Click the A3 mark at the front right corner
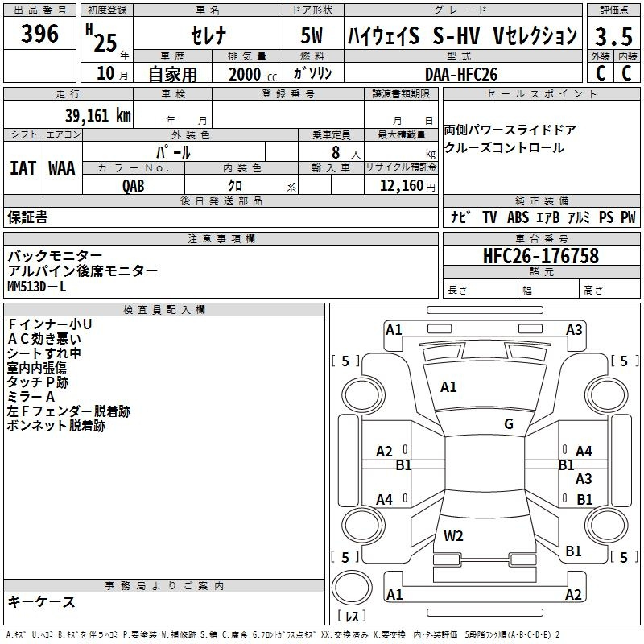The height and width of the screenshot is (644, 644). [x=574, y=330]
